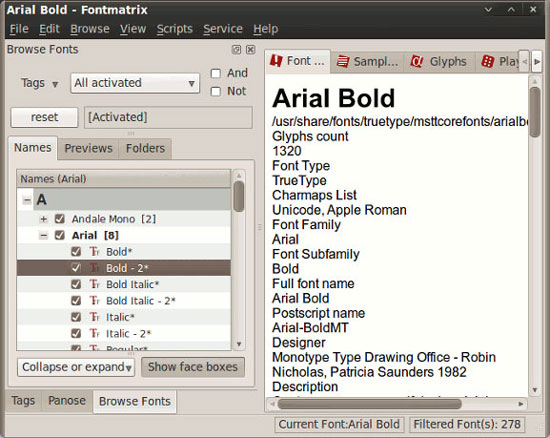Click the Arial Bold heading text
The height and width of the screenshot is (438, 550).
[x=334, y=98]
